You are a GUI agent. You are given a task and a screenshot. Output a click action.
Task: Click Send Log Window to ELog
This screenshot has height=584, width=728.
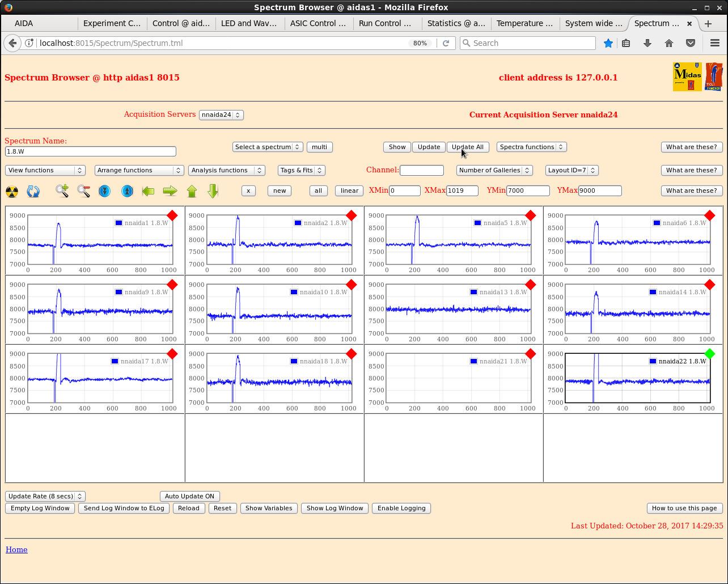pos(124,508)
